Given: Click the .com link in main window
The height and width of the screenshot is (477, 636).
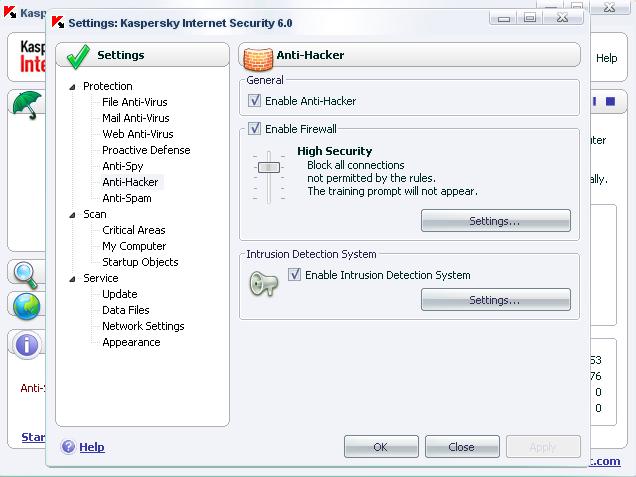Looking at the screenshot, I should [x=605, y=462].
